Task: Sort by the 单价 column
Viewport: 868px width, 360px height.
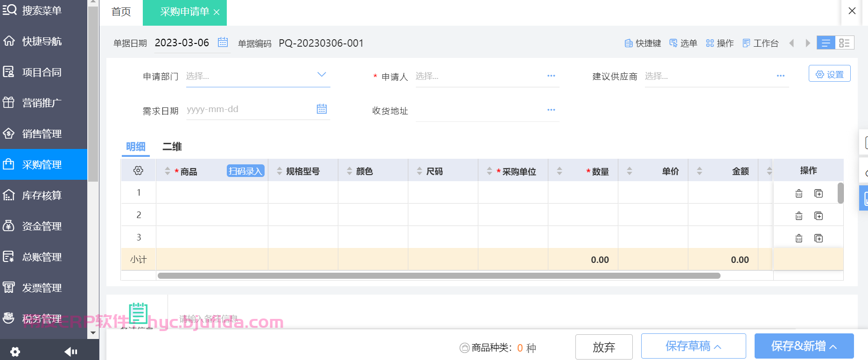Action: point(630,171)
